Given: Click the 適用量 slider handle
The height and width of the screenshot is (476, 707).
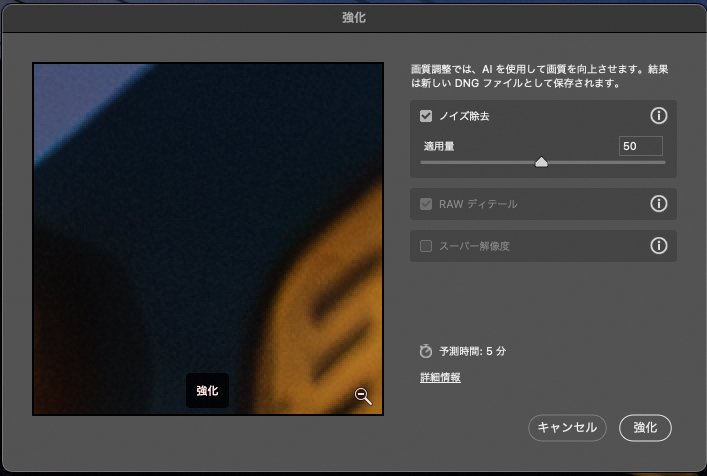Looking at the screenshot, I should point(541,162).
